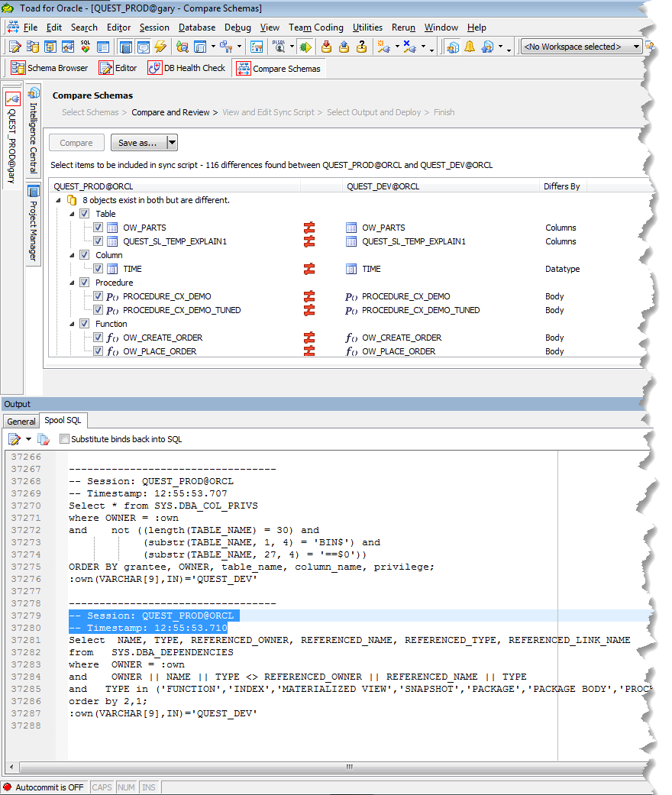The width and height of the screenshot is (672, 795).
Task: Click the Differs By column header
Action: click(x=561, y=186)
